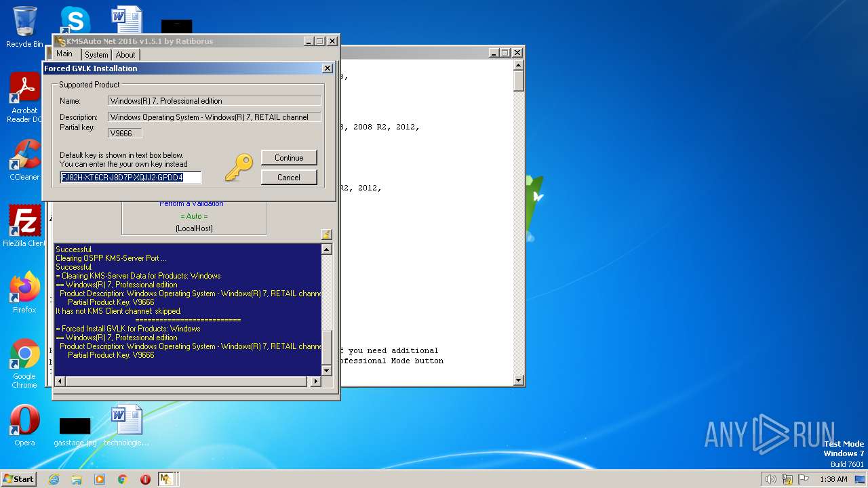
Task: Close the Forced GVLK Installation dialog
Action: (327, 68)
